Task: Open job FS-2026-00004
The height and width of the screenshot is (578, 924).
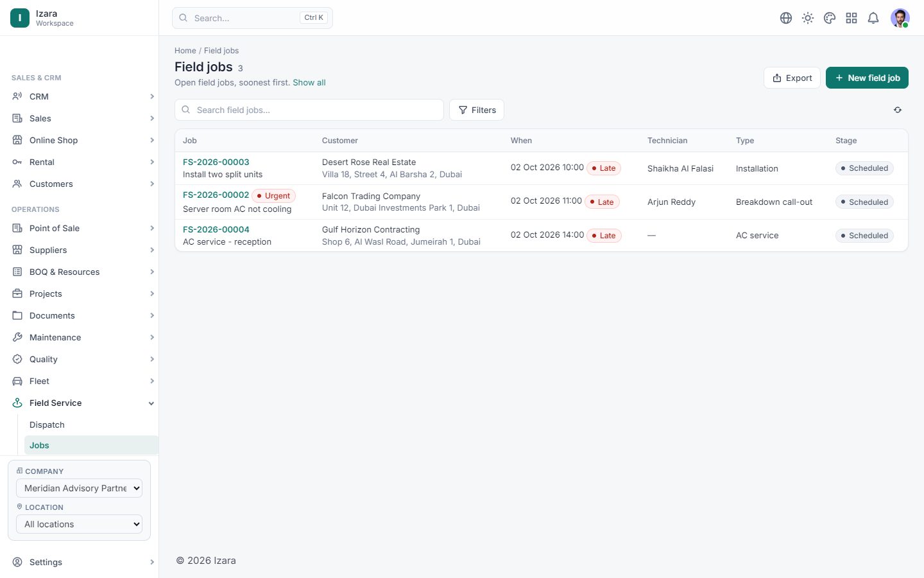Action: pyautogui.click(x=216, y=229)
